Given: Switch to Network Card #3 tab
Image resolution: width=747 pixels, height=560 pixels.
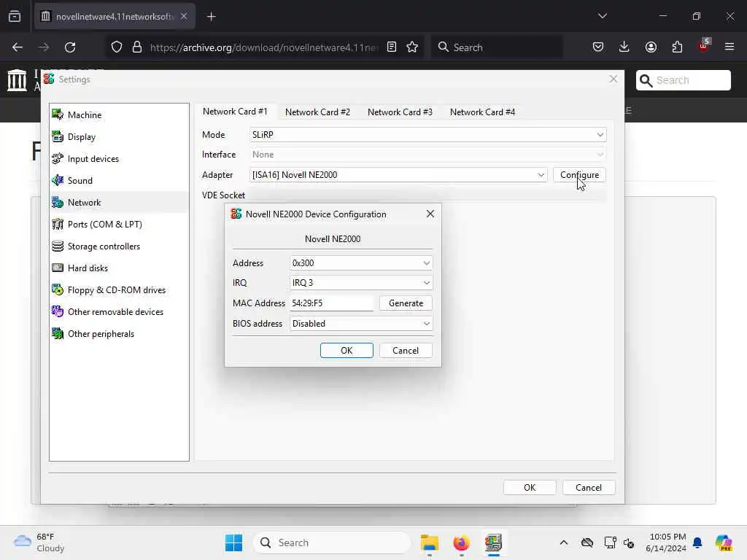Looking at the screenshot, I should (x=400, y=112).
